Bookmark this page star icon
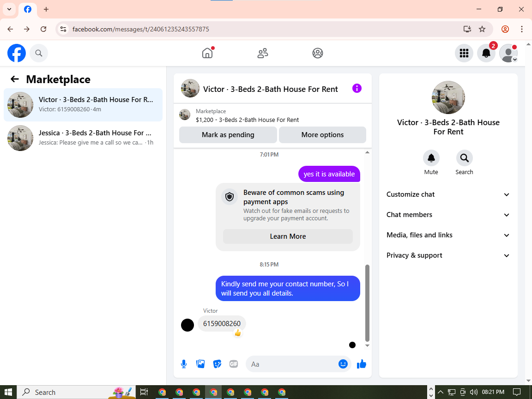Screen dimensions: 532x399 point(482,29)
